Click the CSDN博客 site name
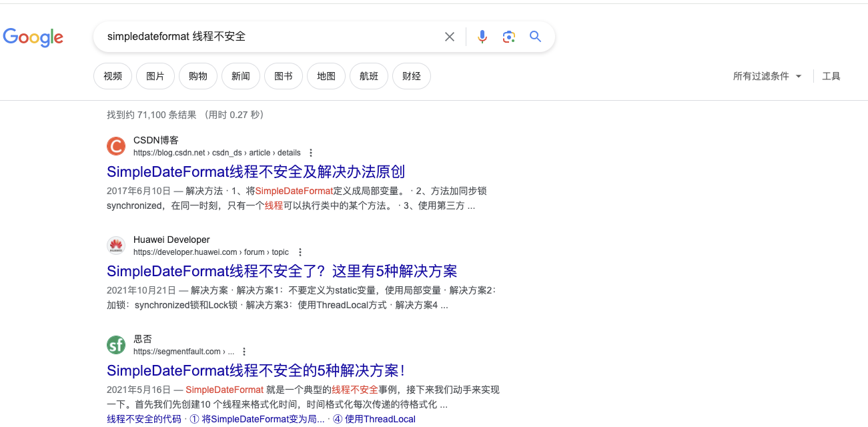868x427 pixels. (156, 140)
